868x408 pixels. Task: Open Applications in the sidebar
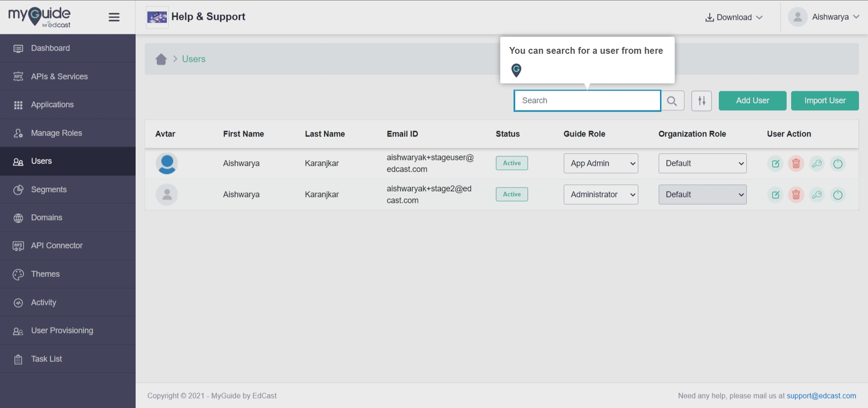[68, 105]
